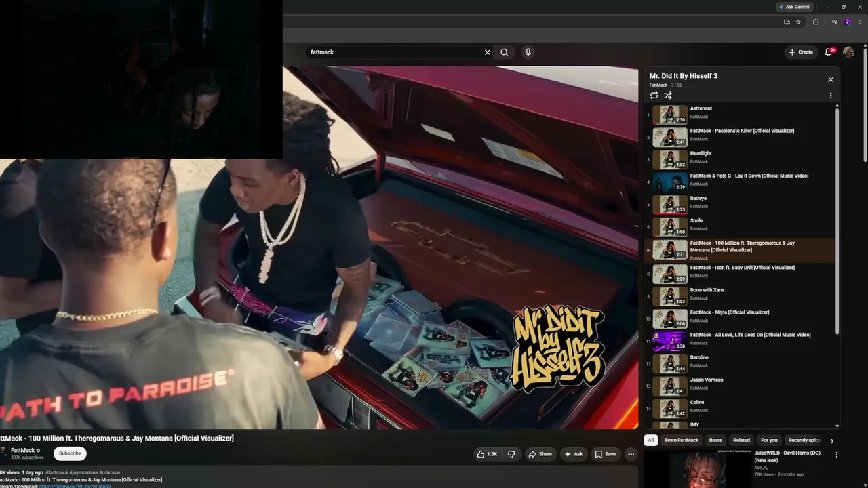Open options for JuiceWRLD Devil Horns video

pyautogui.click(x=836, y=455)
